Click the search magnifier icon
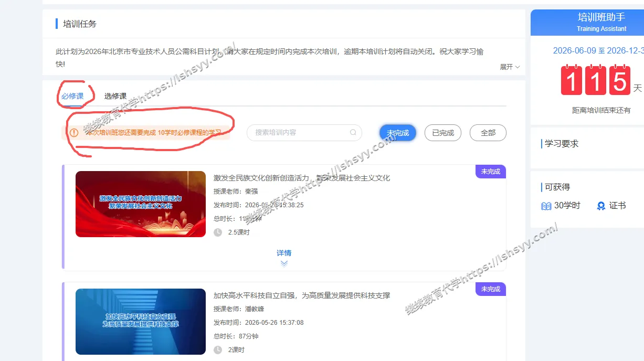This screenshot has height=361, width=644. (353, 133)
